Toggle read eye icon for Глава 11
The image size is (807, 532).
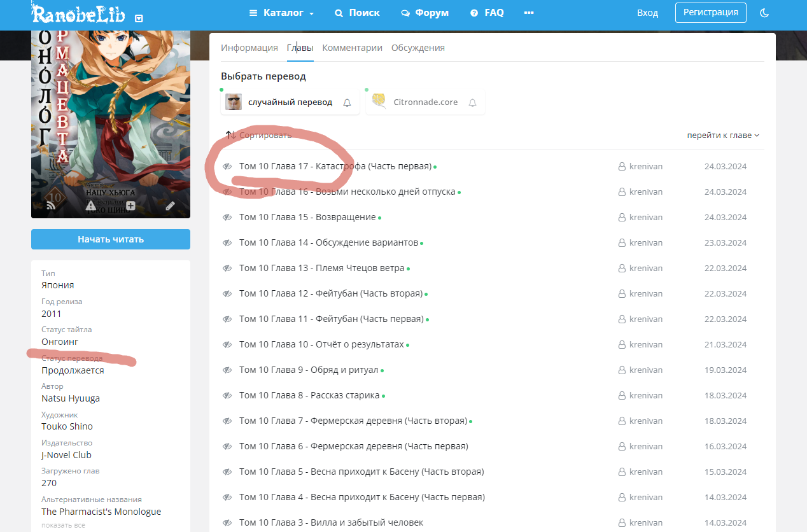(x=227, y=319)
